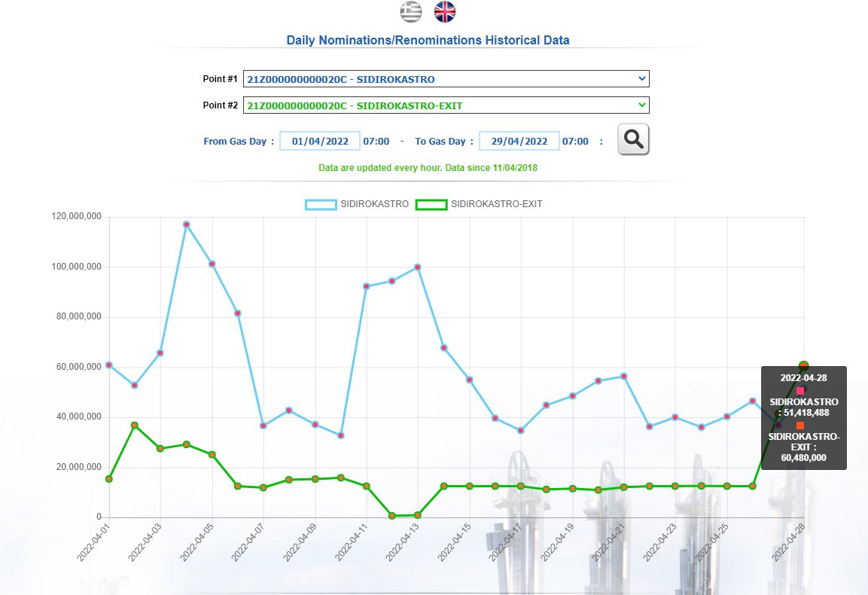
Task: Click the 2022-04-01 x-axis label
Action: (93, 542)
